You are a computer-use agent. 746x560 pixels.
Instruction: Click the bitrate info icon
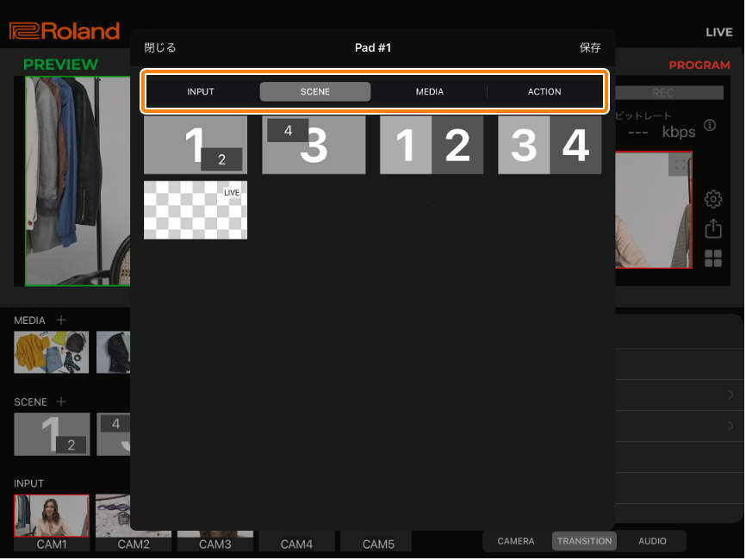click(710, 125)
